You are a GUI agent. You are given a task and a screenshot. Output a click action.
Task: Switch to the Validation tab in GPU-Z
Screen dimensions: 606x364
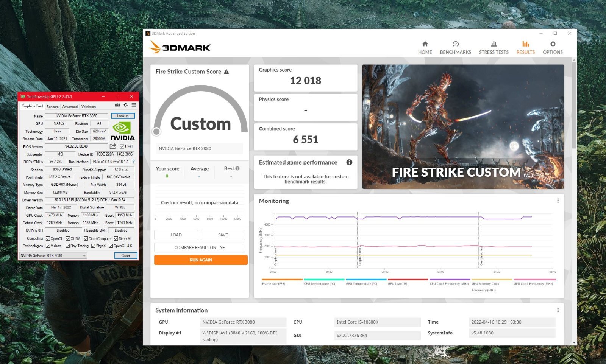point(88,107)
